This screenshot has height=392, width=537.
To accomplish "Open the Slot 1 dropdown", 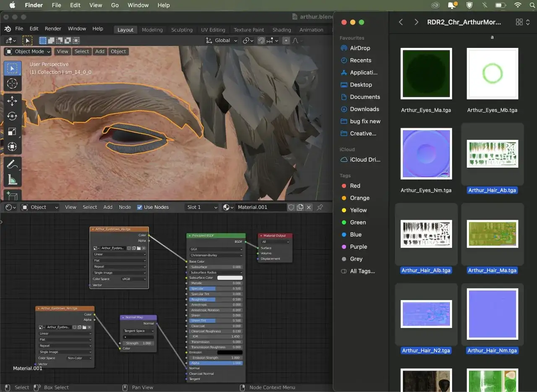I will point(202,207).
